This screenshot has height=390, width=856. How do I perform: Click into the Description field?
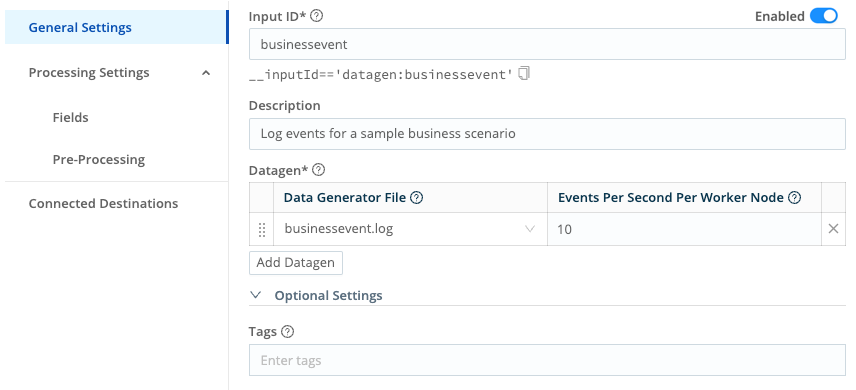pos(547,134)
